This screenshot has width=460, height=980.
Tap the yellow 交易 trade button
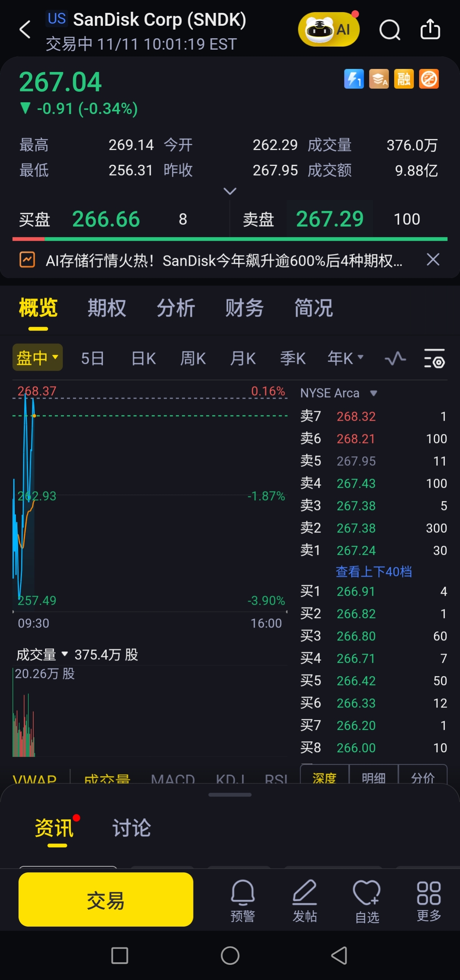106,899
